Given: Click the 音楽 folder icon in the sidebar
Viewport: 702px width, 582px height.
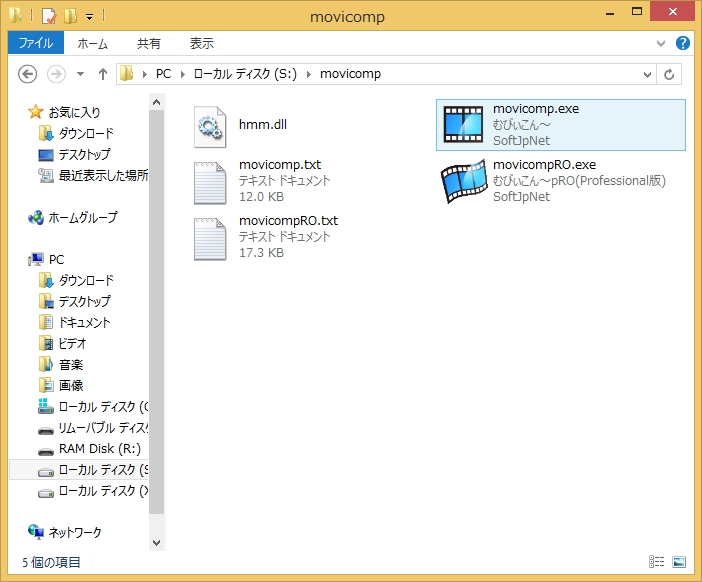Looking at the screenshot, I should click(46, 364).
